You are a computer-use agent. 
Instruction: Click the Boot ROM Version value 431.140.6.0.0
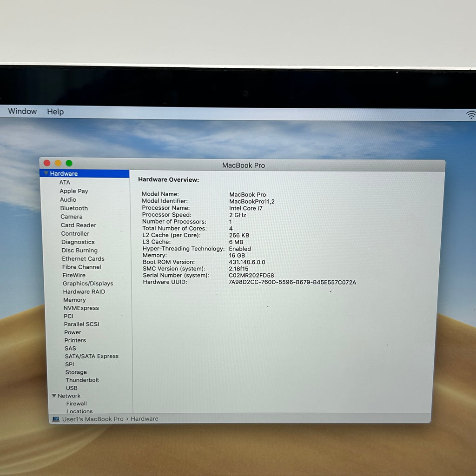[x=247, y=262]
